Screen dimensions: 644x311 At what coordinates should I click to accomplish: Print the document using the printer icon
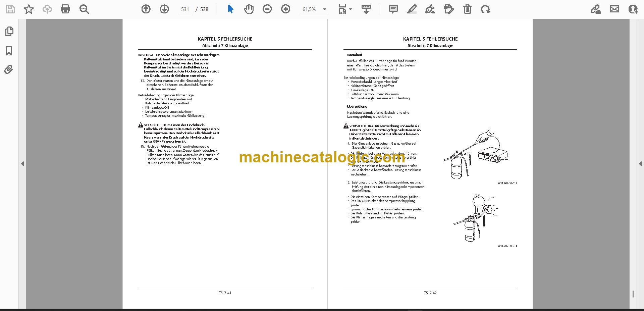(x=65, y=9)
